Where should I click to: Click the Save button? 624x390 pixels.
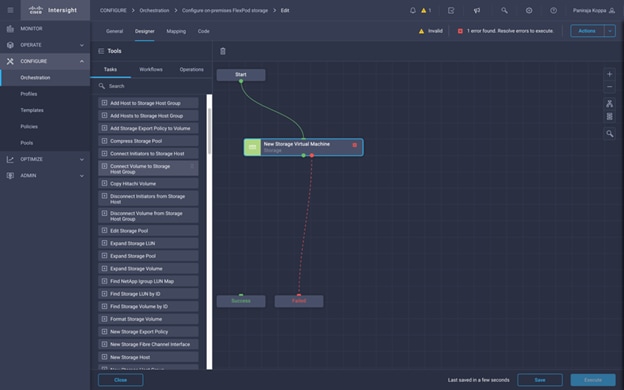(x=540, y=380)
